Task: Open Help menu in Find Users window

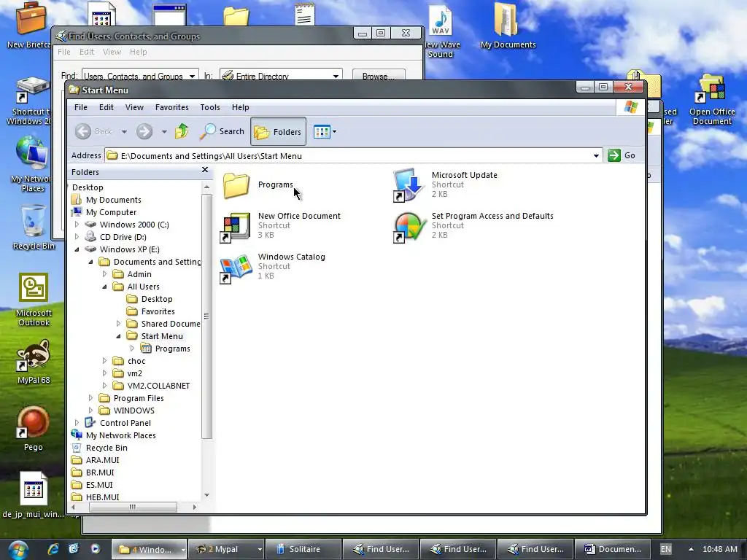Action: [x=138, y=52]
